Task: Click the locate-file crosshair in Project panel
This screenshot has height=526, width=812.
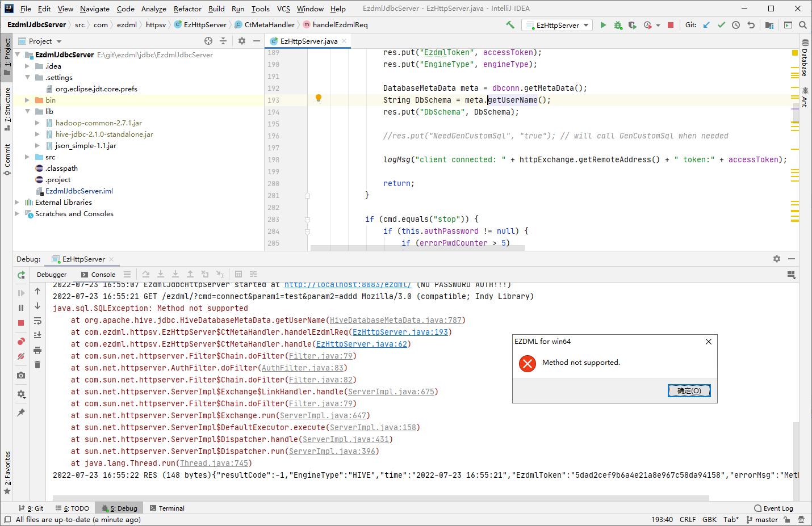Action: [208, 41]
